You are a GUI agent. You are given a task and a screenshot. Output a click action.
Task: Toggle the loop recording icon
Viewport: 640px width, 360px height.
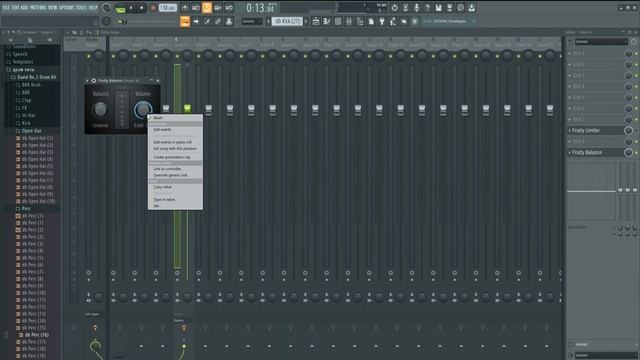pos(229,8)
